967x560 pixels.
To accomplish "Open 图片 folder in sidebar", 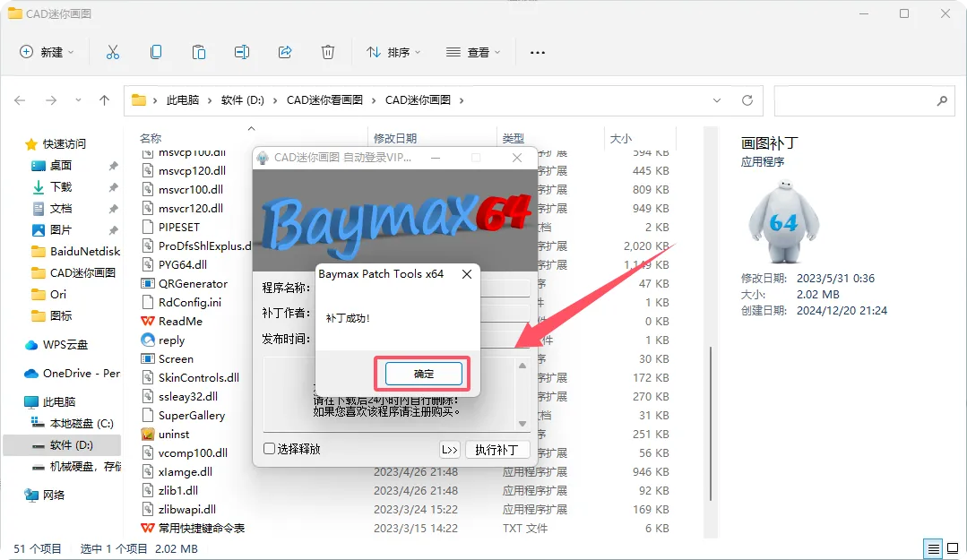I will tap(60, 230).
